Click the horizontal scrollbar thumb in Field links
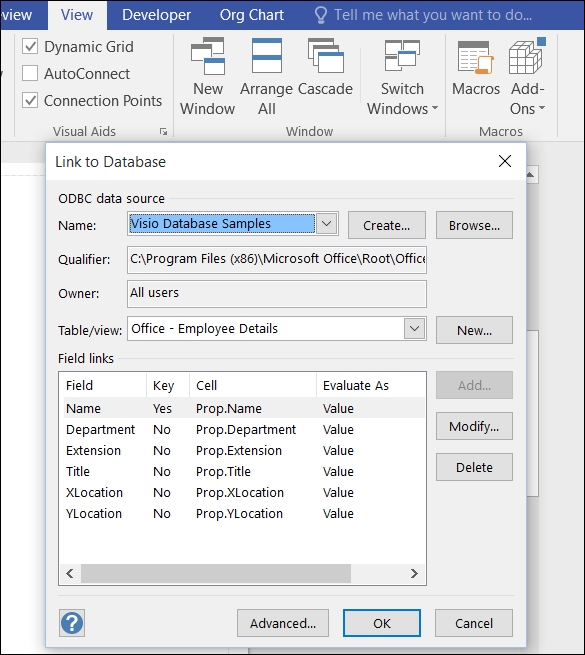This screenshot has width=585, height=655. pos(216,573)
